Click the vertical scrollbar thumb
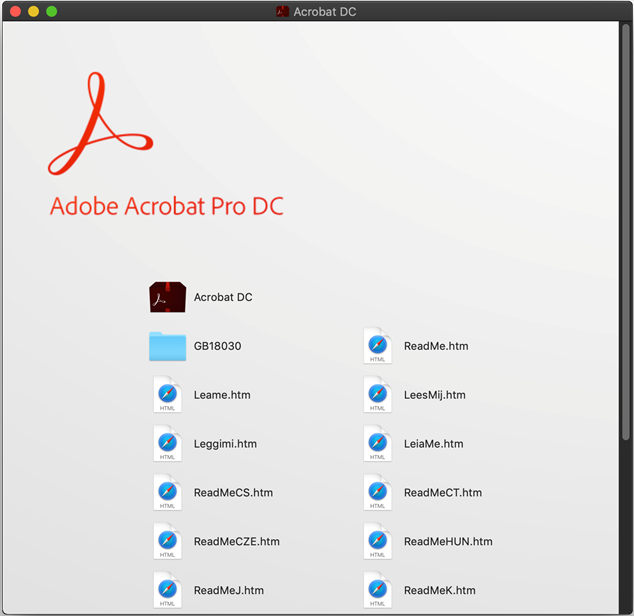 tap(626, 231)
